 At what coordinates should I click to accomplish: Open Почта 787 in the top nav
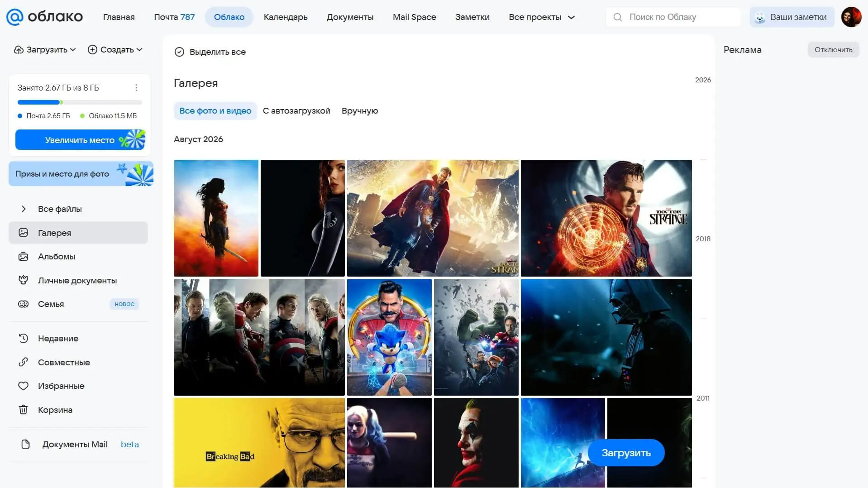point(174,17)
